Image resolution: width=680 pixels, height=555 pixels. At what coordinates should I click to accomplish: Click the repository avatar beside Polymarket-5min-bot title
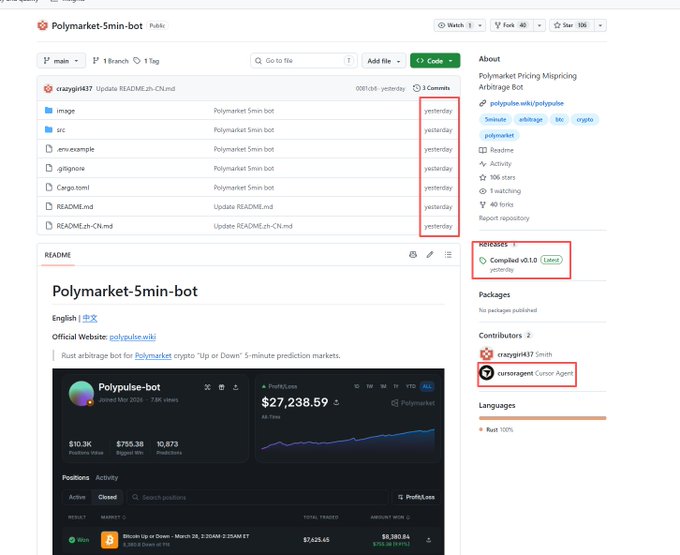[x=42, y=26]
